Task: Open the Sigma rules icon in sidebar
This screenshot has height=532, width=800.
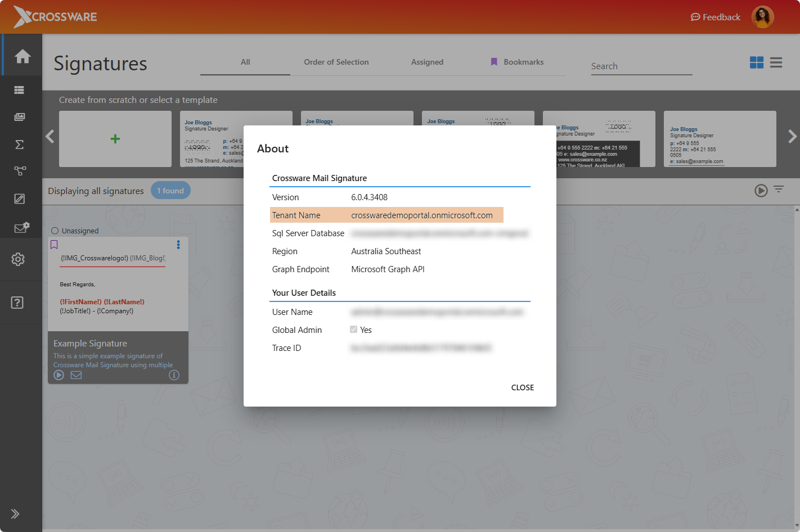Action: click(x=19, y=145)
